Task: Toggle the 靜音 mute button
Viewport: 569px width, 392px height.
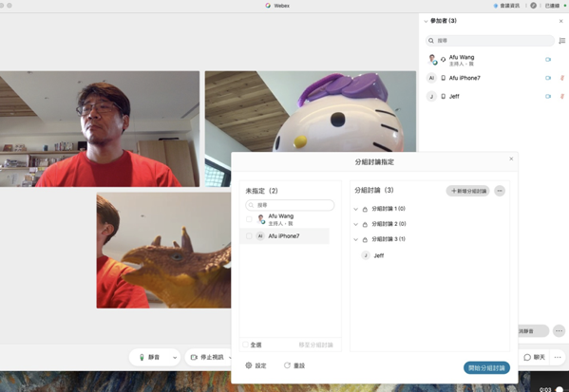Action: pyautogui.click(x=150, y=357)
